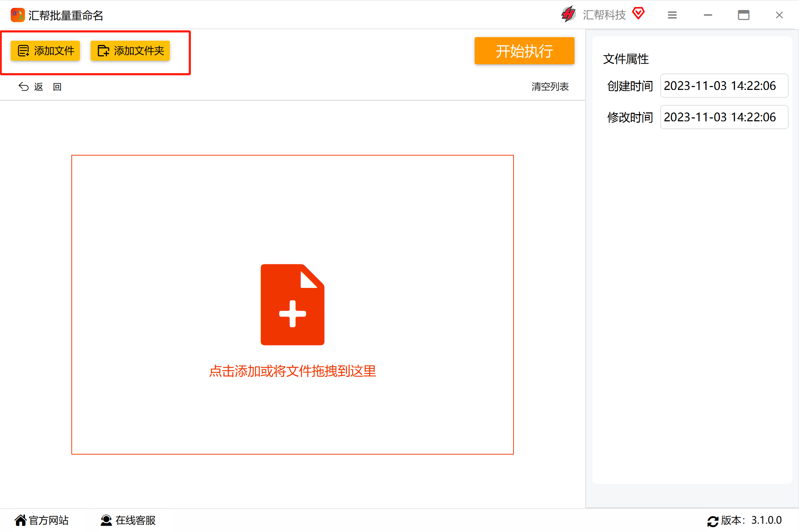Click the 修改时间 label
This screenshot has width=799, height=532.
[630, 117]
